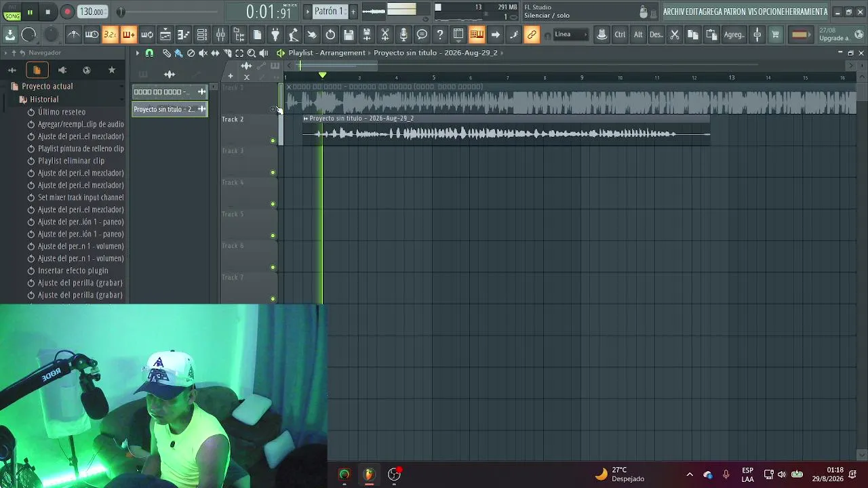Select the playlist zoom magnifier tool
This screenshot has width=868, height=488.
252,53
